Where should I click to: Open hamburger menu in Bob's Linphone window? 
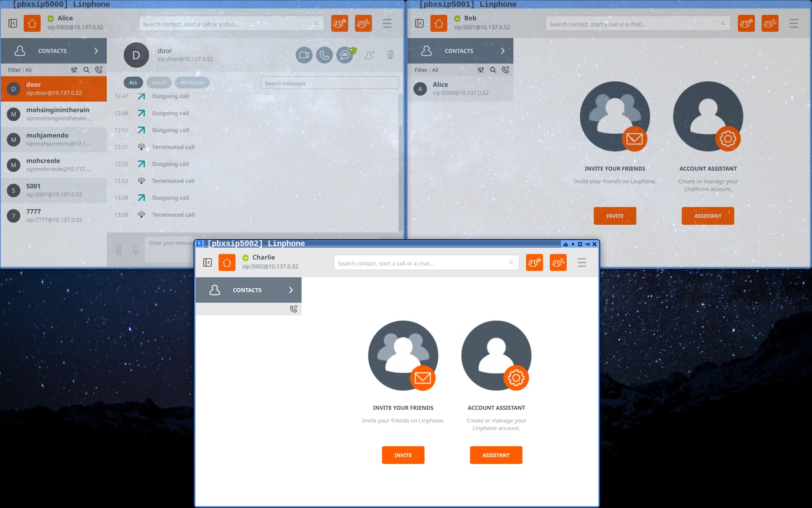tap(794, 23)
